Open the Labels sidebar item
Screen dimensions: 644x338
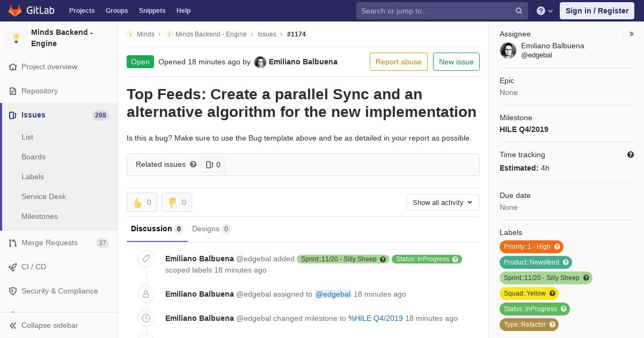(x=33, y=177)
